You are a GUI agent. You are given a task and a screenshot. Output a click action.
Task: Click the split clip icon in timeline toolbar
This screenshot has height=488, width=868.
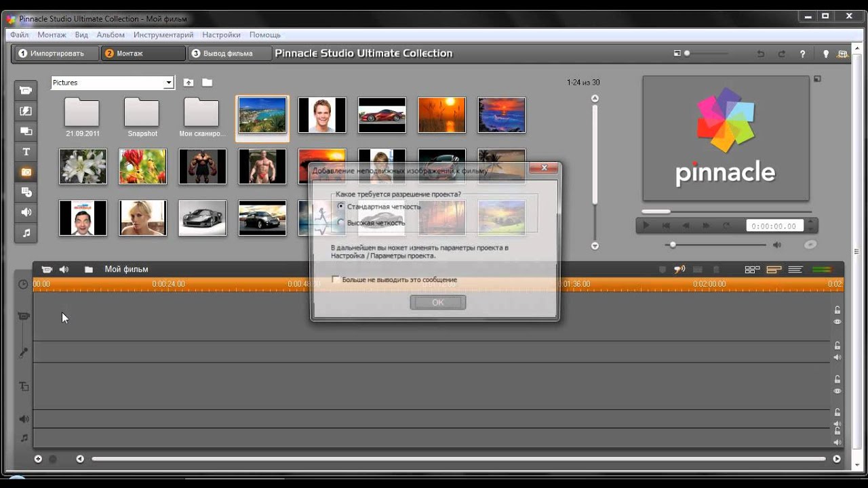pyautogui.click(x=697, y=270)
